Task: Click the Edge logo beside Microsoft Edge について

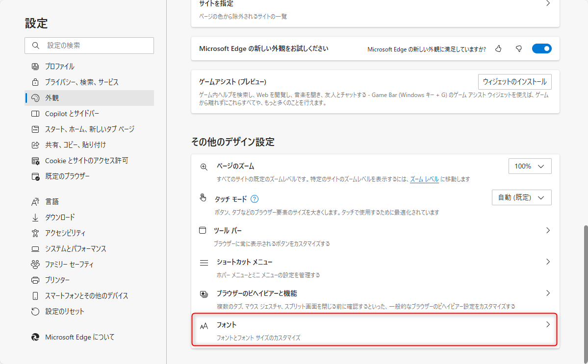Action: pos(35,337)
